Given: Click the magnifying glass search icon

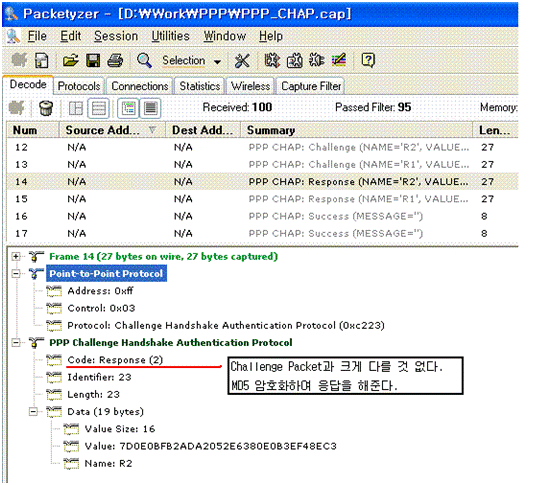Looking at the screenshot, I should (144, 60).
